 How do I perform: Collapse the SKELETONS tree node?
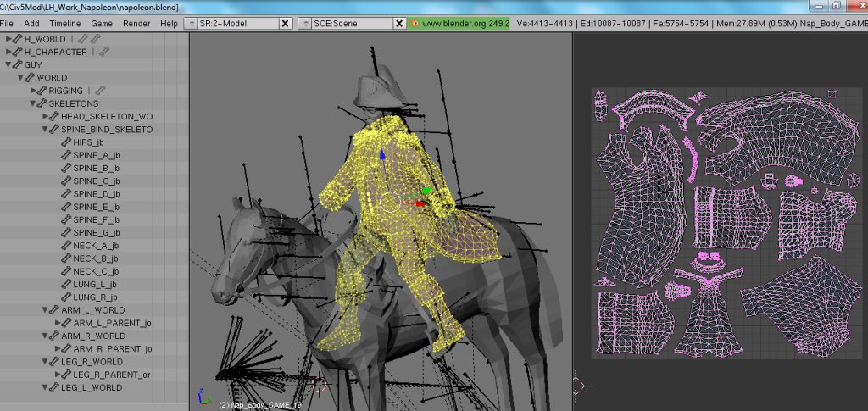[33, 103]
